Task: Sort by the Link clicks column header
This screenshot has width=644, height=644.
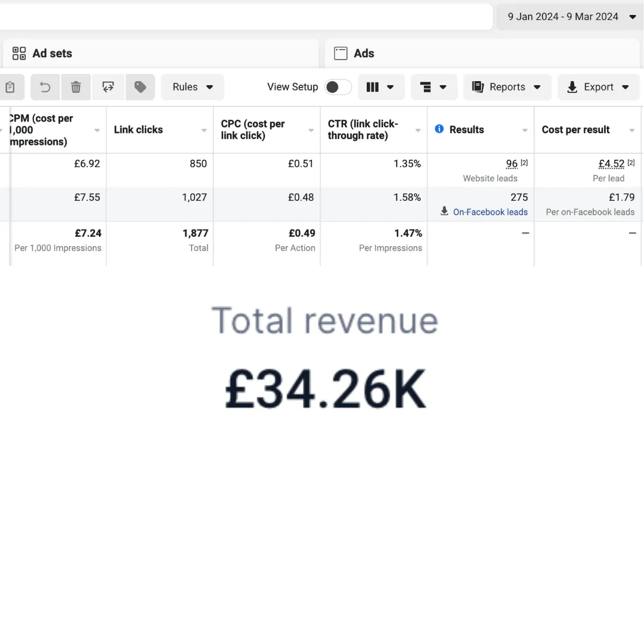Action: point(138,130)
